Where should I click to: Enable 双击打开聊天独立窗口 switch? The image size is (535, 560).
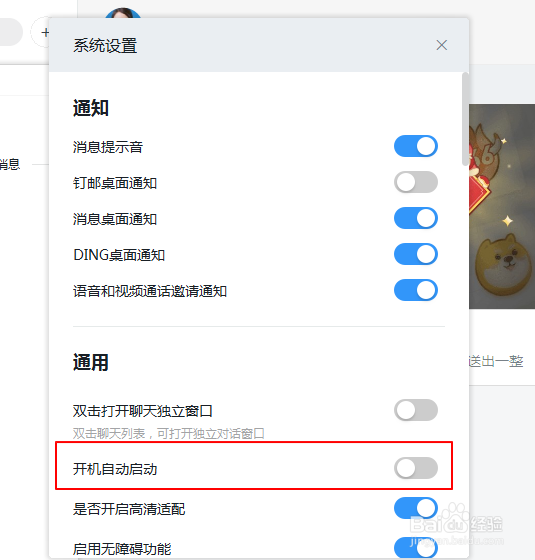[x=416, y=410]
